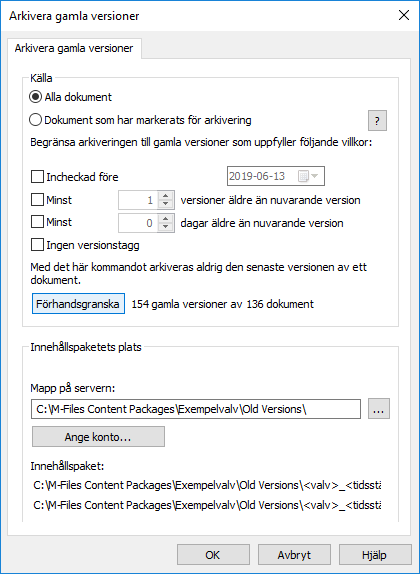Increase the minimum versions spinner value
Viewport: 420px width, 574px height.
click(x=166, y=195)
